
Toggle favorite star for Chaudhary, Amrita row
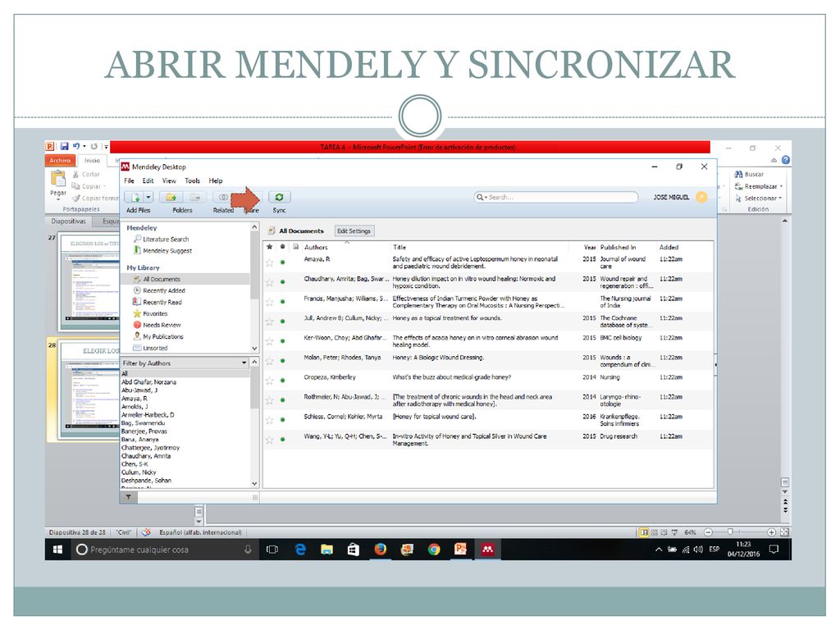269,282
